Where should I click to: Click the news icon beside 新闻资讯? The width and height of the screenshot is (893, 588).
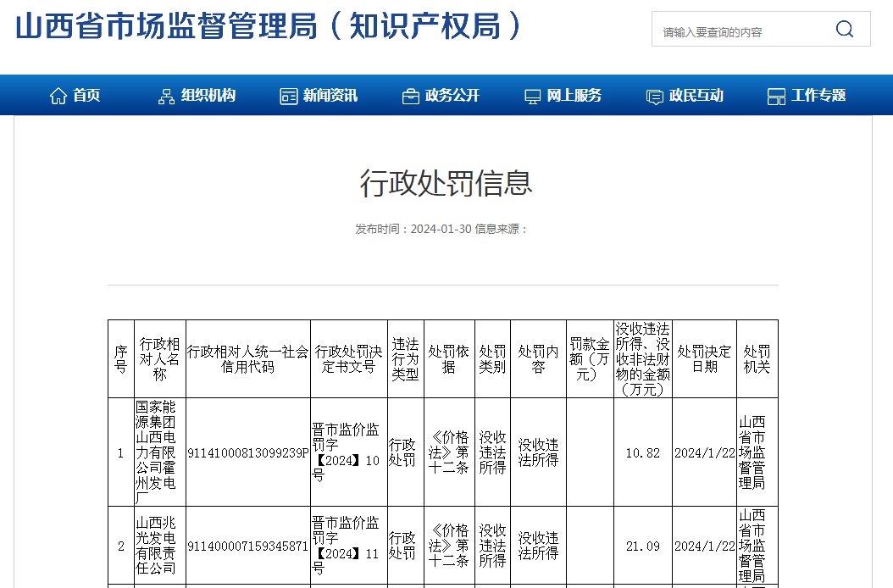[x=289, y=97]
